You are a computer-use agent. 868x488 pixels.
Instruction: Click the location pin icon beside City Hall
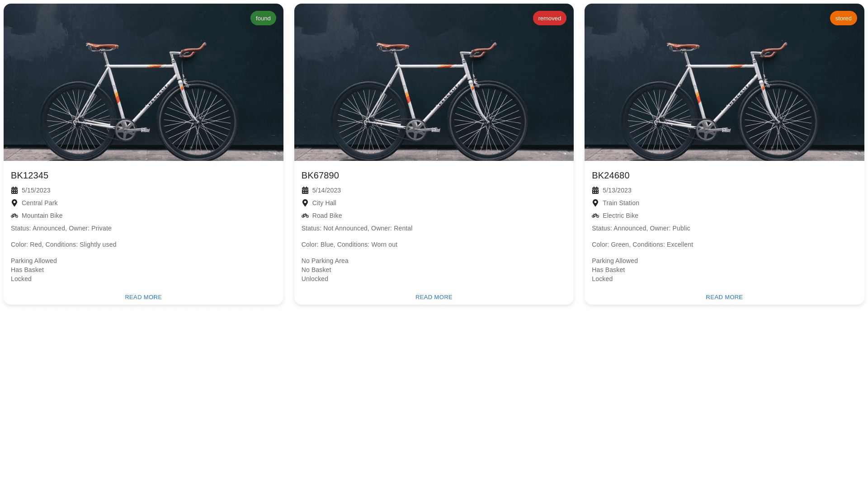coord(305,203)
